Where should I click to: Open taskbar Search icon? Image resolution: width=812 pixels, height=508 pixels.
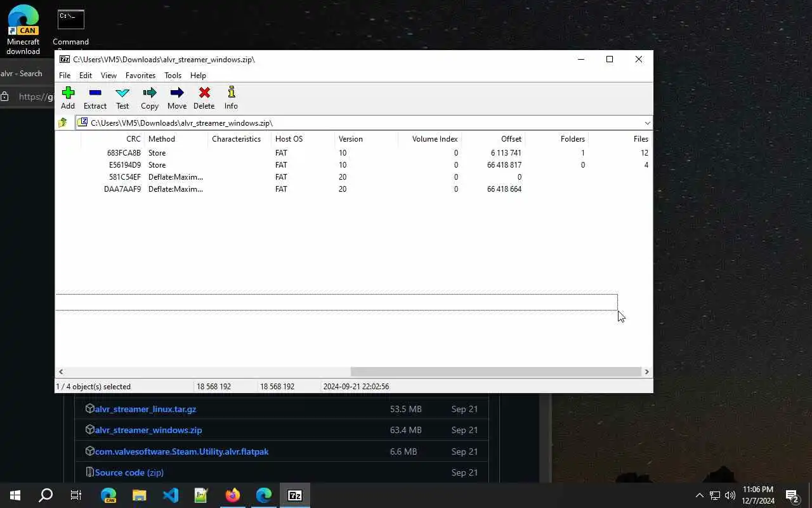tap(46, 495)
